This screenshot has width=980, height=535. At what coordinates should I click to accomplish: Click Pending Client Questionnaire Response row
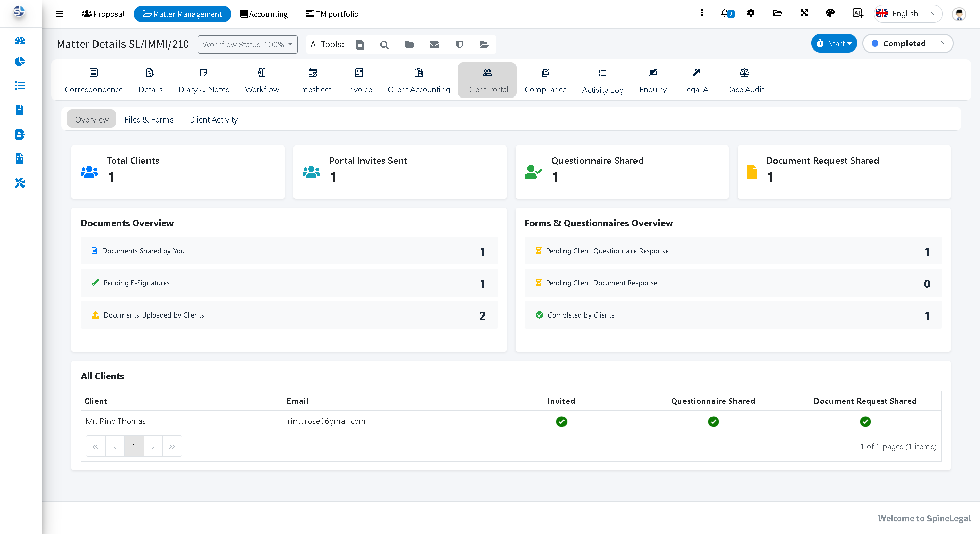(x=733, y=251)
